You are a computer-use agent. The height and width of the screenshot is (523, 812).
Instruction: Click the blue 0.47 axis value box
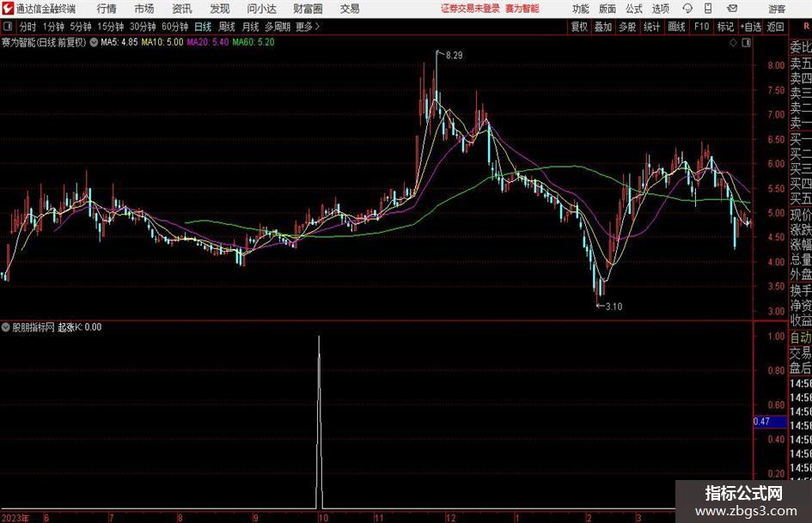pyautogui.click(x=770, y=422)
